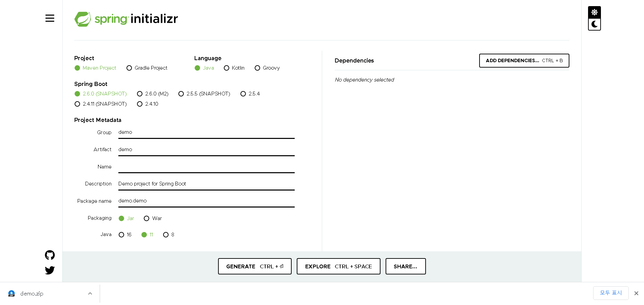Select Gradle Project option
Screen dimensions: 644x305
click(x=147, y=68)
